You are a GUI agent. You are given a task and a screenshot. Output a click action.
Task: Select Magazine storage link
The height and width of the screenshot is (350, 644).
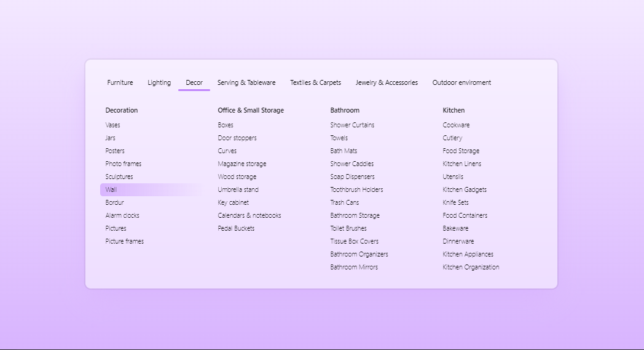point(242,164)
